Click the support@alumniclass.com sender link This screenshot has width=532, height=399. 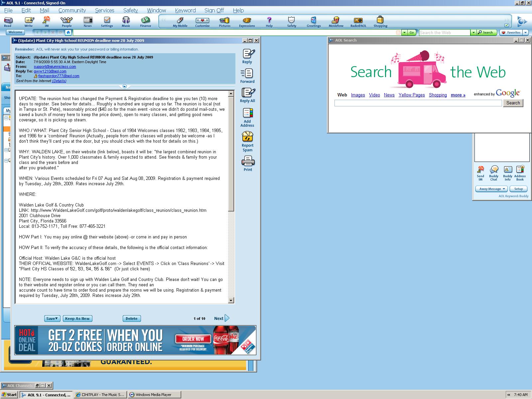click(55, 66)
